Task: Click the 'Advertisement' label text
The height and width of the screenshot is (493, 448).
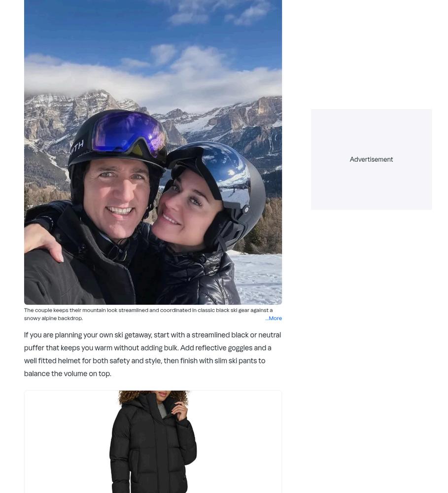Action: click(x=371, y=159)
